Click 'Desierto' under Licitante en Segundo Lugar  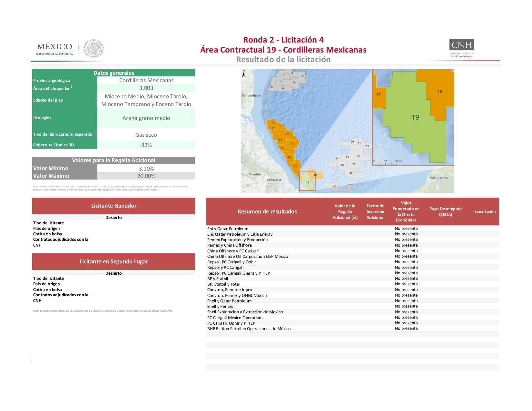click(113, 273)
